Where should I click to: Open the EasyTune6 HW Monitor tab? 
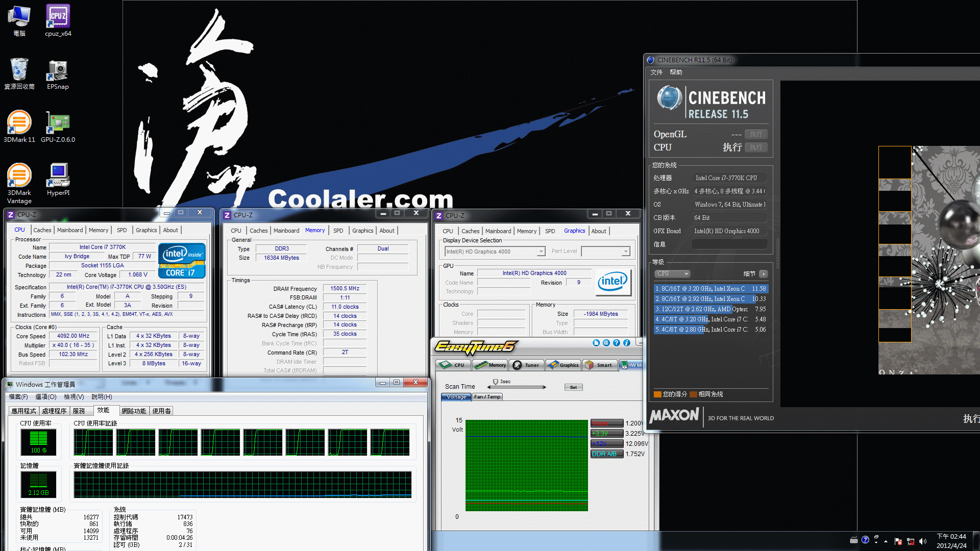pos(631,365)
